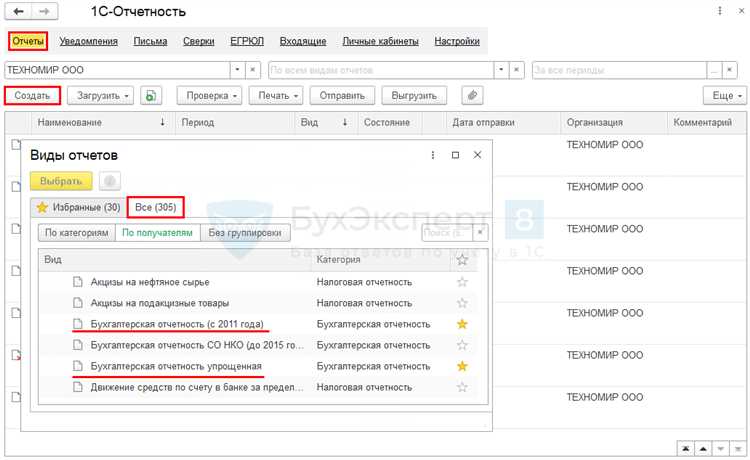Screen dimensions: 750x460
Task: Open the Виды отчетов dialog kebab menu
Action: click(x=433, y=155)
